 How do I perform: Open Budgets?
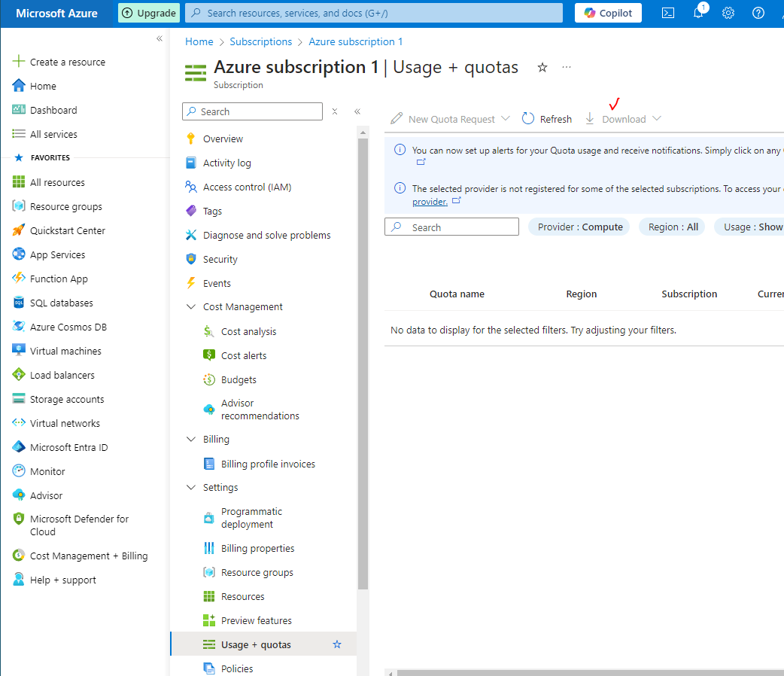point(239,380)
